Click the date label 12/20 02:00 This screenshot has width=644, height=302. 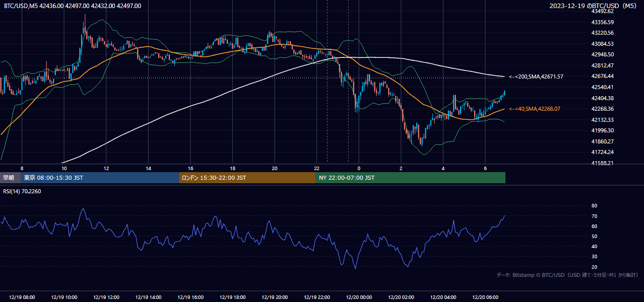tap(401, 297)
